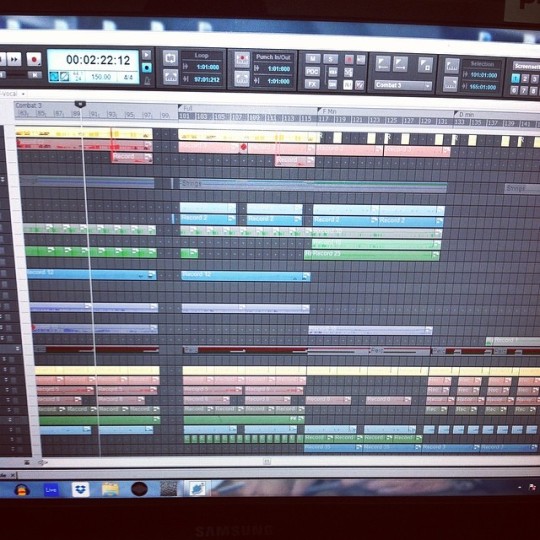Image resolution: width=540 pixels, height=540 pixels.
Task: Click the 00:02:22:12 time display
Action: tap(98, 60)
